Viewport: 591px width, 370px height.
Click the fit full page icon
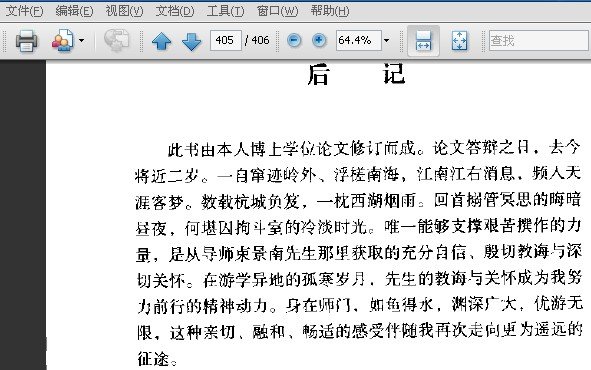pos(459,41)
